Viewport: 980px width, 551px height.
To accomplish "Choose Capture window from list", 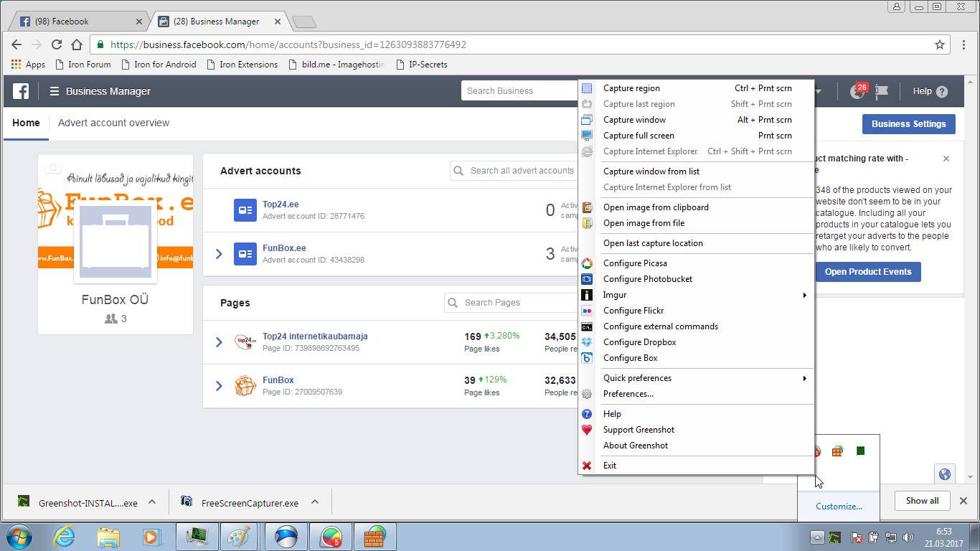I will click(x=696, y=171).
